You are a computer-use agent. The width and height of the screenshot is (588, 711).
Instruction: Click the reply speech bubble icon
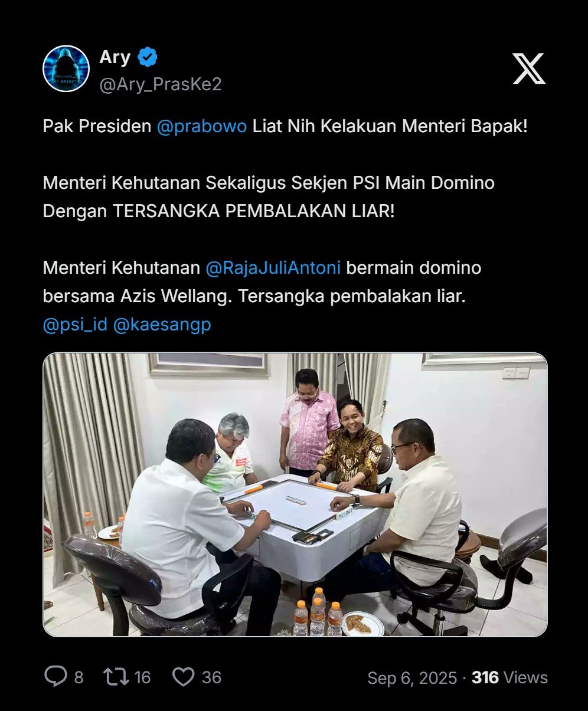pyautogui.click(x=55, y=676)
